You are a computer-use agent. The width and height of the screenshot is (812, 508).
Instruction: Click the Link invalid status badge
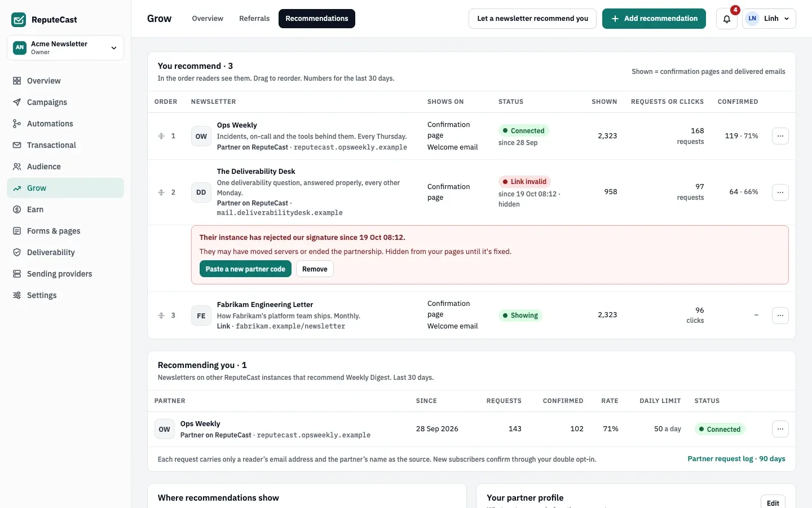[525, 182]
